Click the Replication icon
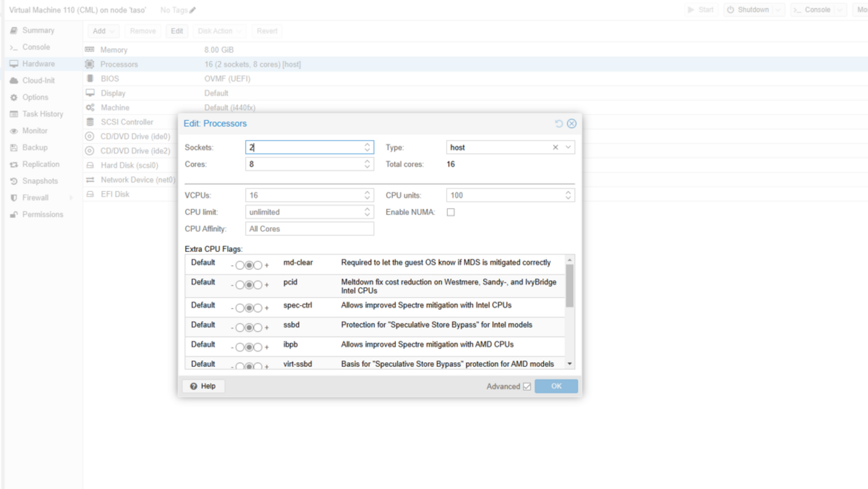 pos(13,164)
